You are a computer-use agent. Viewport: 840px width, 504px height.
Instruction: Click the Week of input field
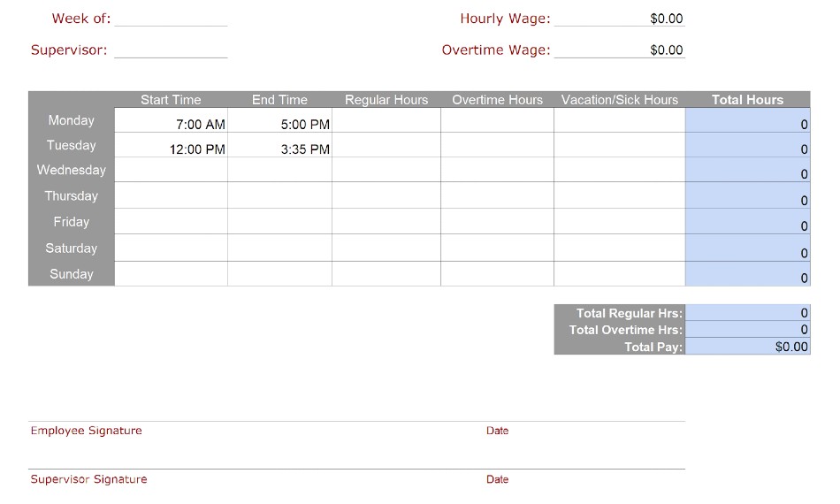pyautogui.click(x=171, y=19)
